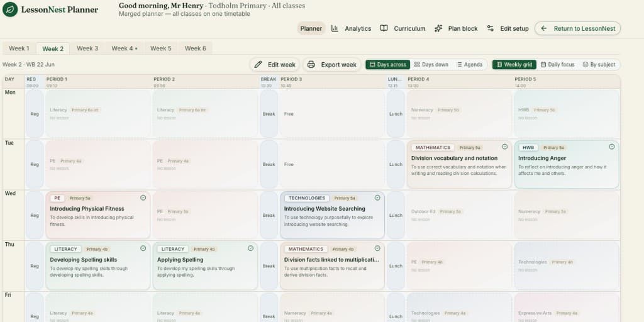Select the By subject view
This screenshot has width=644, height=322.
tap(599, 65)
